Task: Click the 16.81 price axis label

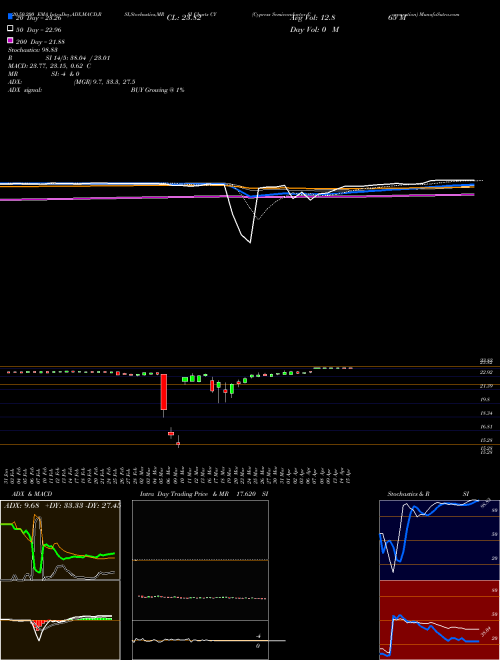Action: [x=487, y=426]
